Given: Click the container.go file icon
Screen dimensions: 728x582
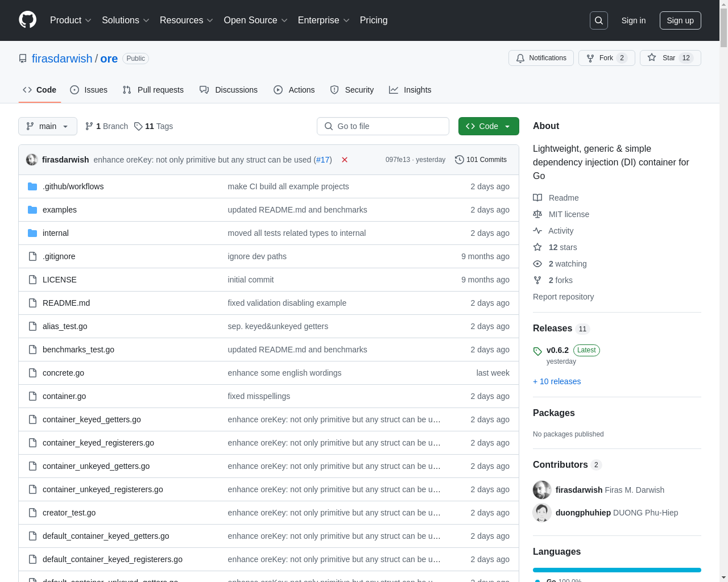Looking at the screenshot, I should pyautogui.click(x=32, y=396).
